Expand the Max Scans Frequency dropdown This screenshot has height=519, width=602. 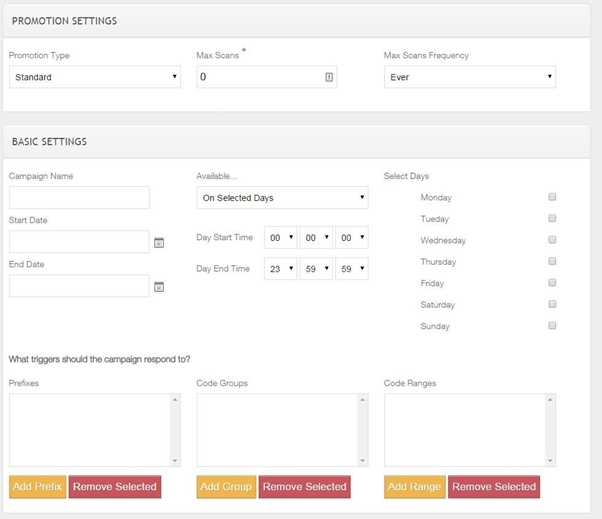tap(469, 77)
